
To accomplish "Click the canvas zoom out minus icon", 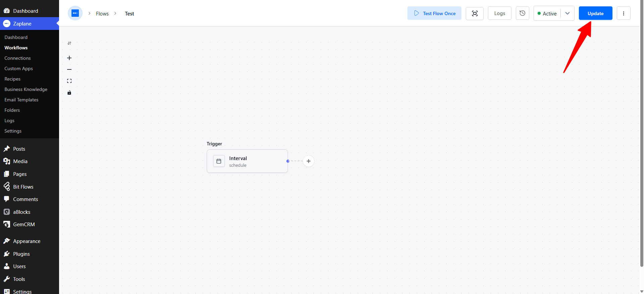I will point(69,69).
